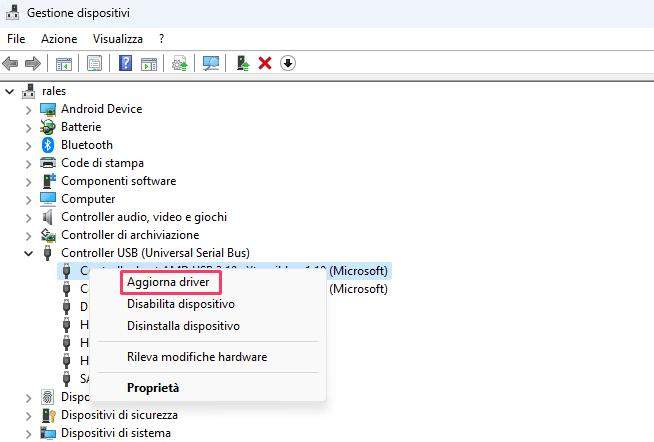
Task: Expand the Dispositivi di sistema node
Action: pyautogui.click(x=28, y=434)
